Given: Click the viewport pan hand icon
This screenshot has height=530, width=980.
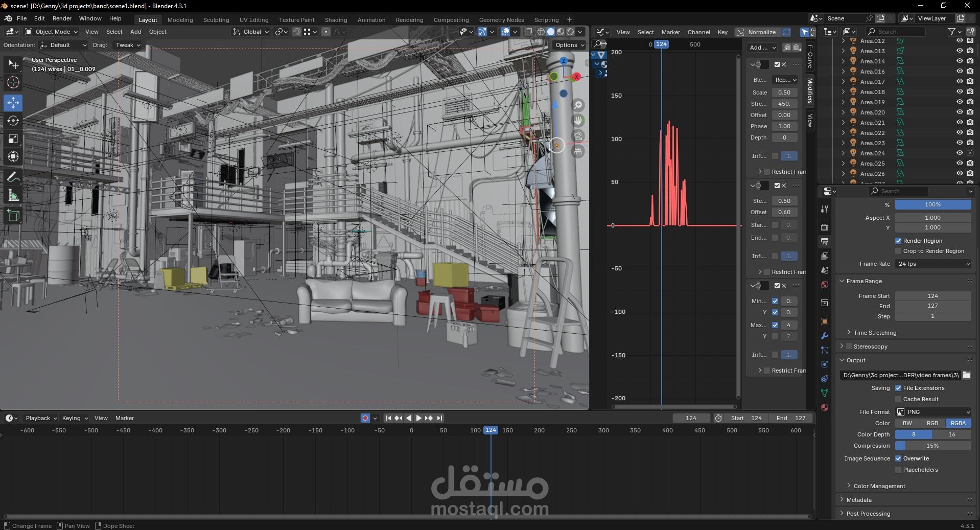Looking at the screenshot, I should pyautogui.click(x=578, y=121).
